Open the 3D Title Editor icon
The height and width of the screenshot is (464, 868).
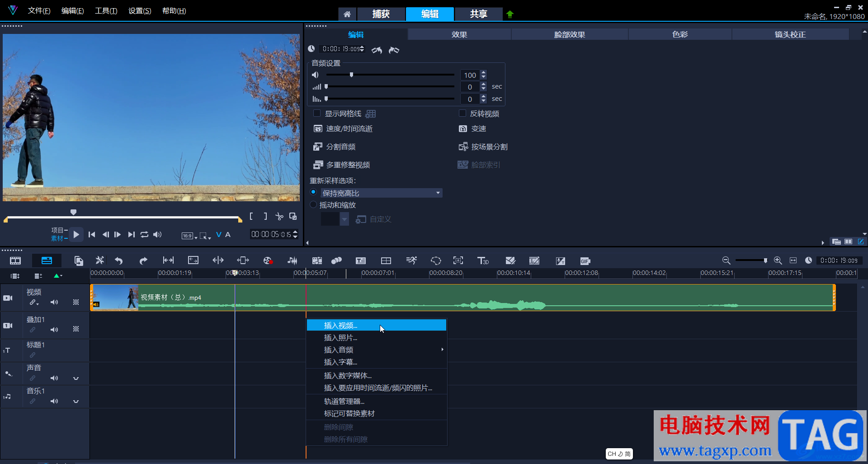coord(483,260)
